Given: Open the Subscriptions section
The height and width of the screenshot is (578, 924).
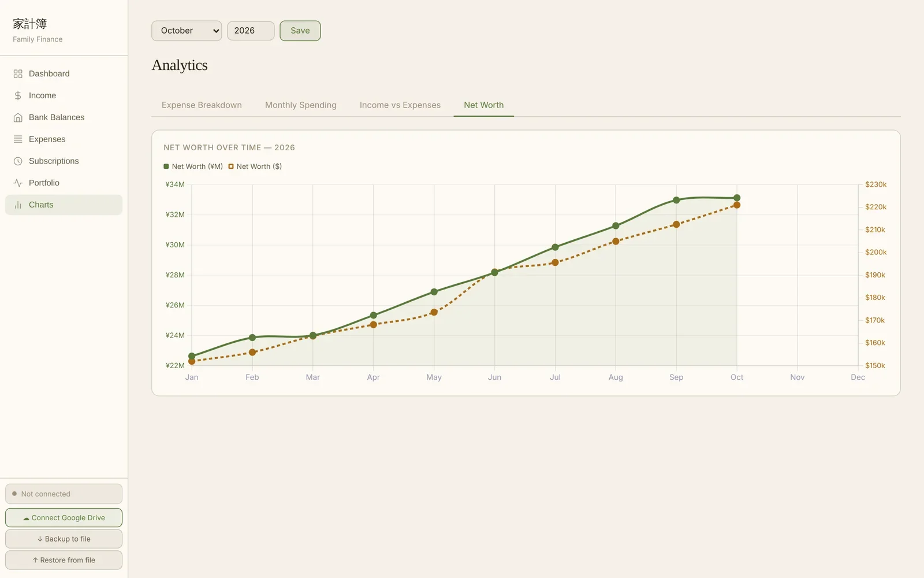Looking at the screenshot, I should [x=64, y=161].
